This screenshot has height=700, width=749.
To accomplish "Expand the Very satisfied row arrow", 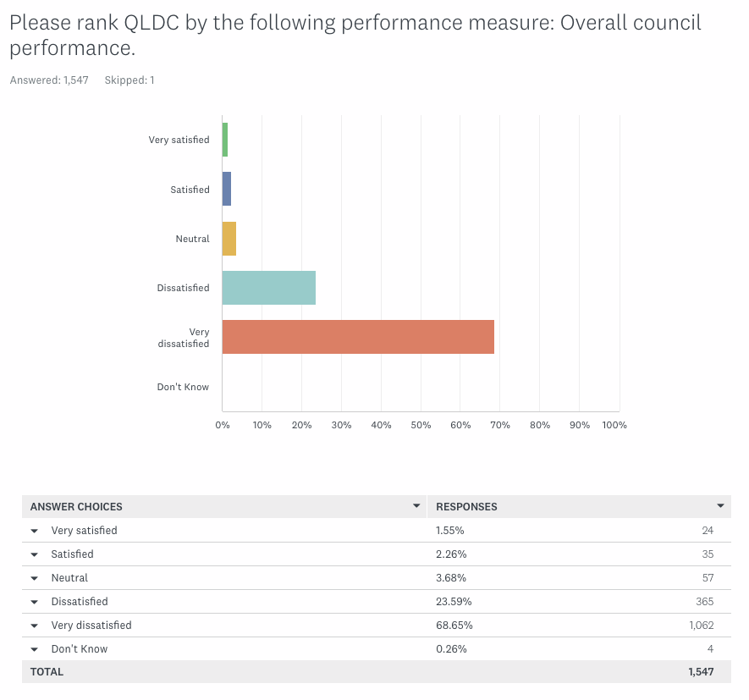I will tap(35, 531).
